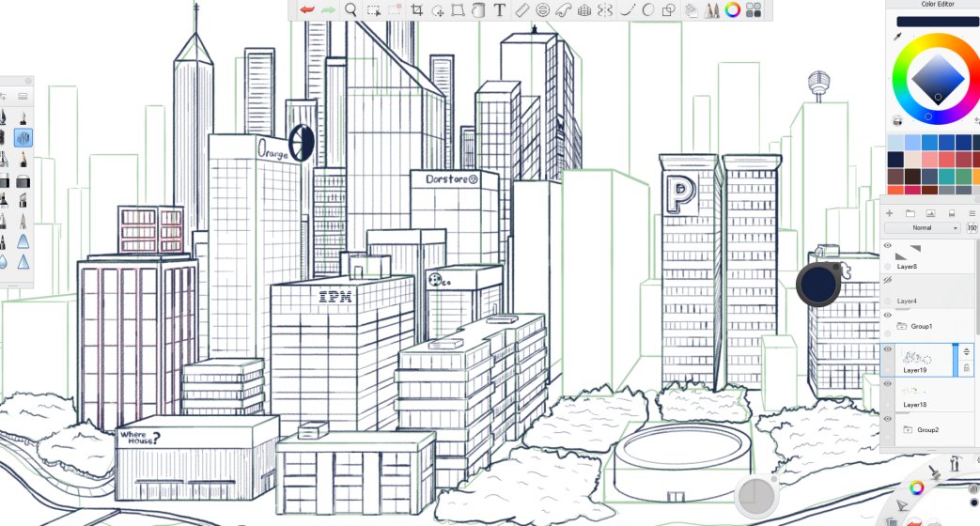Select the highlighted blue brush in palette
The image size is (980, 526).
coord(23,137)
